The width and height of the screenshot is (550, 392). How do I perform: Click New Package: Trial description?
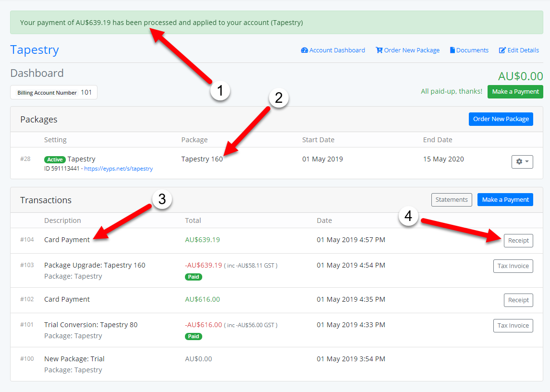point(74,359)
